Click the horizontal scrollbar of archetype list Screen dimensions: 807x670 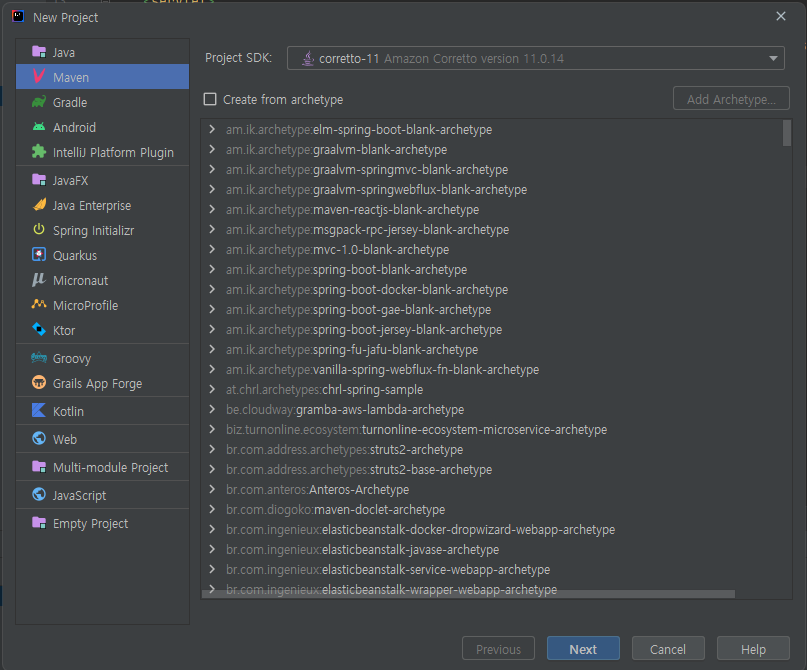[x=468, y=594]
